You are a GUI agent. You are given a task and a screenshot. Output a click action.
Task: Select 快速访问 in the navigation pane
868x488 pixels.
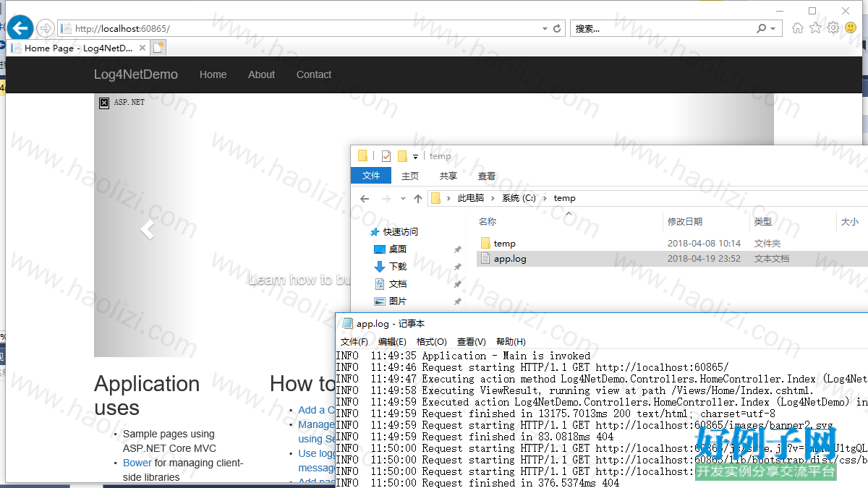(x=401, y=232)
